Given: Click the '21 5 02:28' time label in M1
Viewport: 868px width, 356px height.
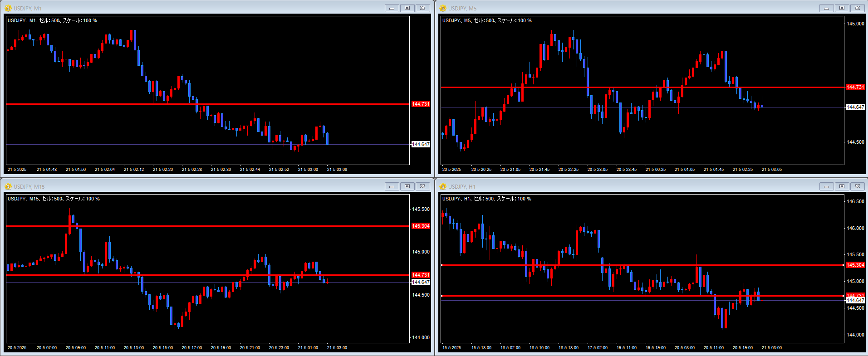Looking at the screenshot, I should pos(192,170).
